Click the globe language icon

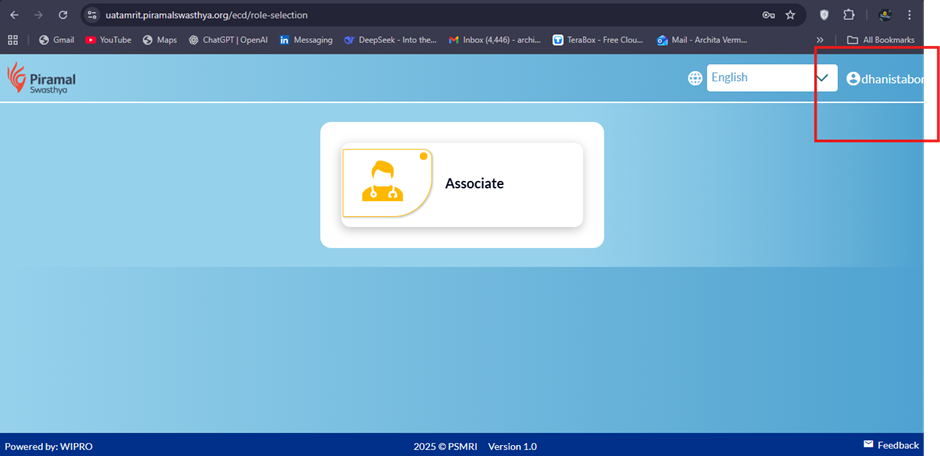click(695, 78)
